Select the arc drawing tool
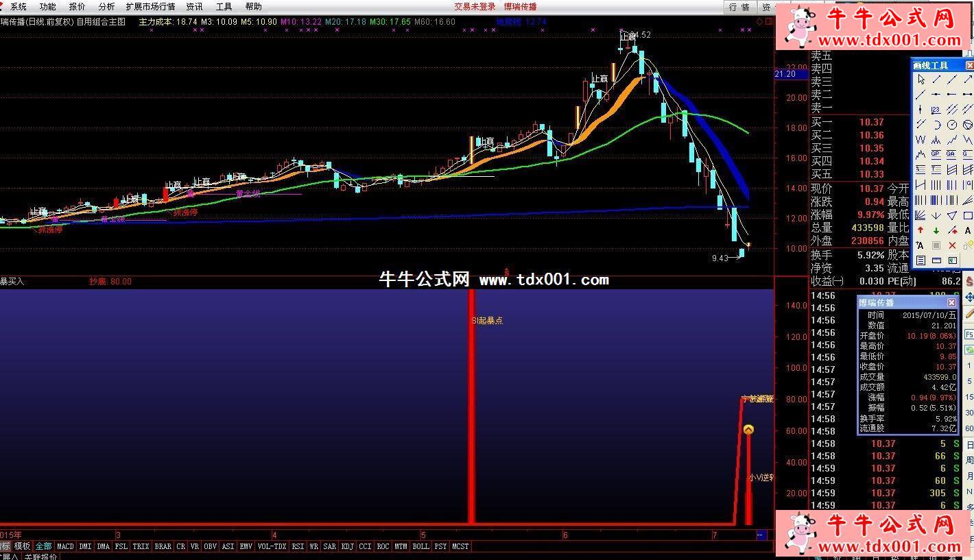 coord(936,125)
